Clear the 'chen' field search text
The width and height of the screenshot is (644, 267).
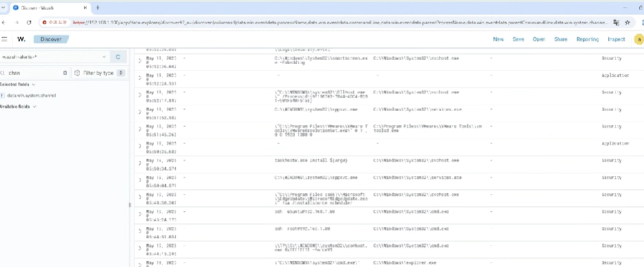point(65,73)
